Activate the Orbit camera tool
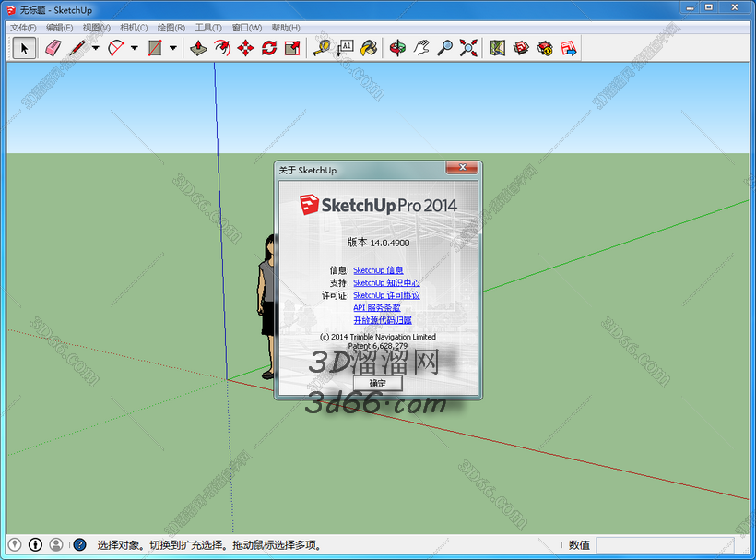Viewport: 756px width, 560px height. coord(397,48)
